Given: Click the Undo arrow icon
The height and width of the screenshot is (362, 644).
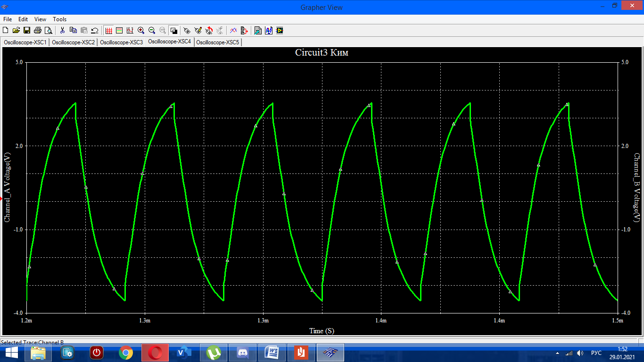Looking at the screenshot, I should click(x=95, y=31).
